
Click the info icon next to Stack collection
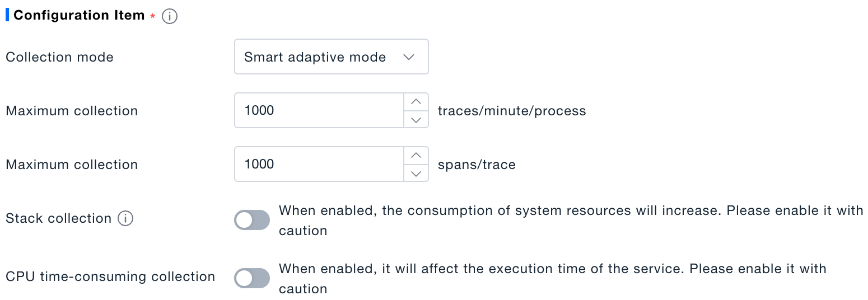pos(125,218)
